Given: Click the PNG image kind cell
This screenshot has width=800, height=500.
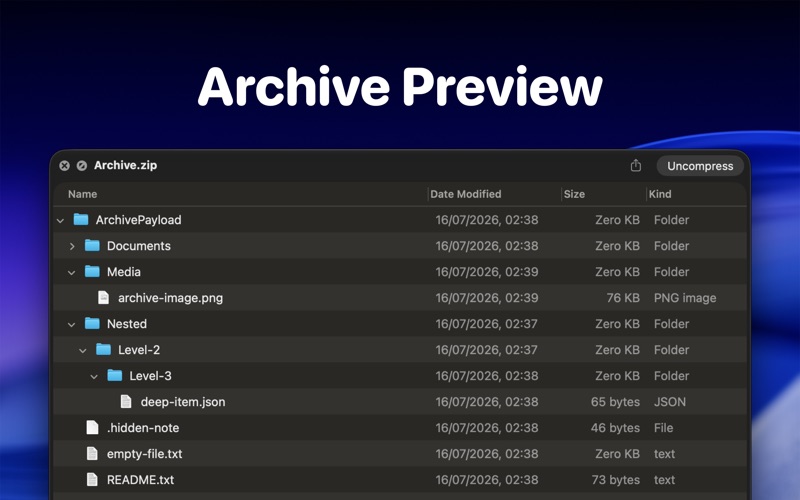Looking at the screenshot, I should click(x=685, y=298).
